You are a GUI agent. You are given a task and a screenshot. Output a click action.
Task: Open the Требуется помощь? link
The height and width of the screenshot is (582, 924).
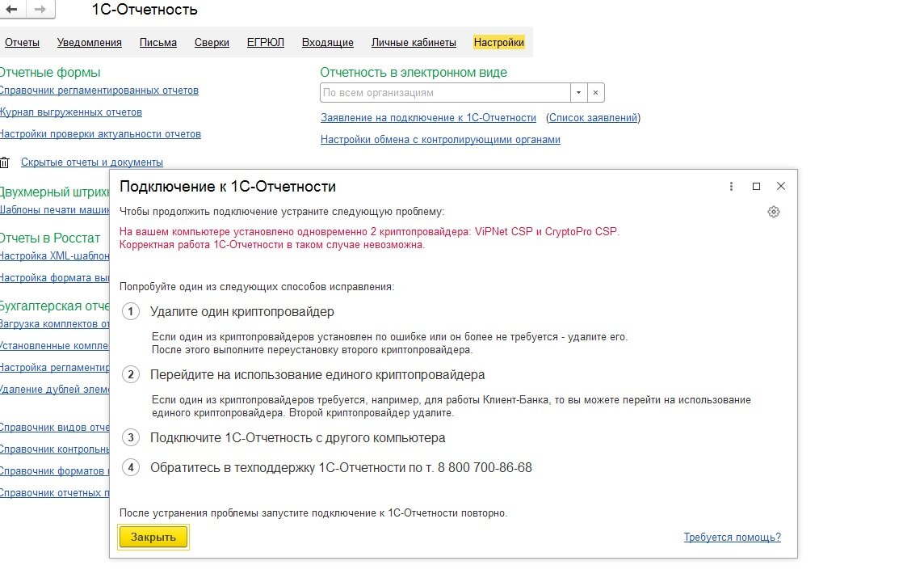click(x=732, y=538)
